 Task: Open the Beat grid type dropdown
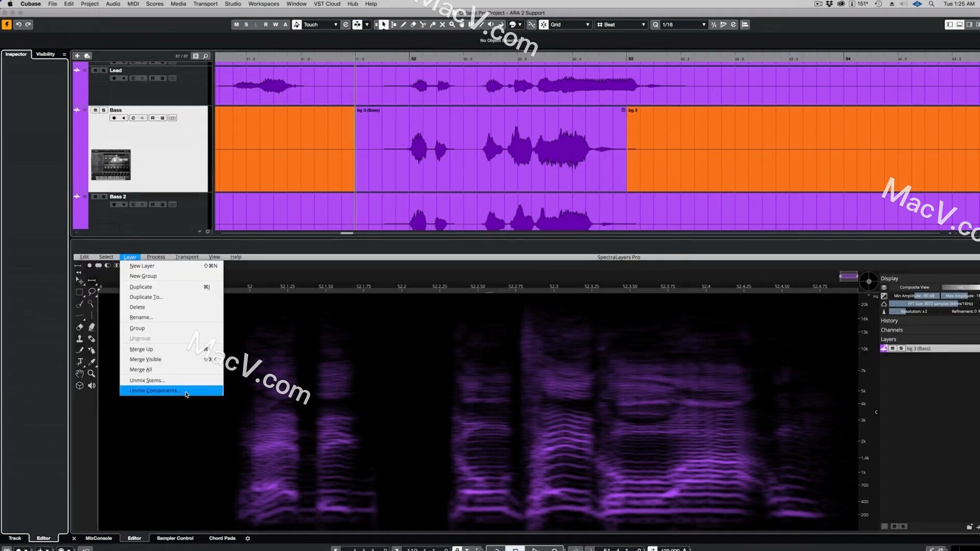pyautogui.click(x=621, y=24)
